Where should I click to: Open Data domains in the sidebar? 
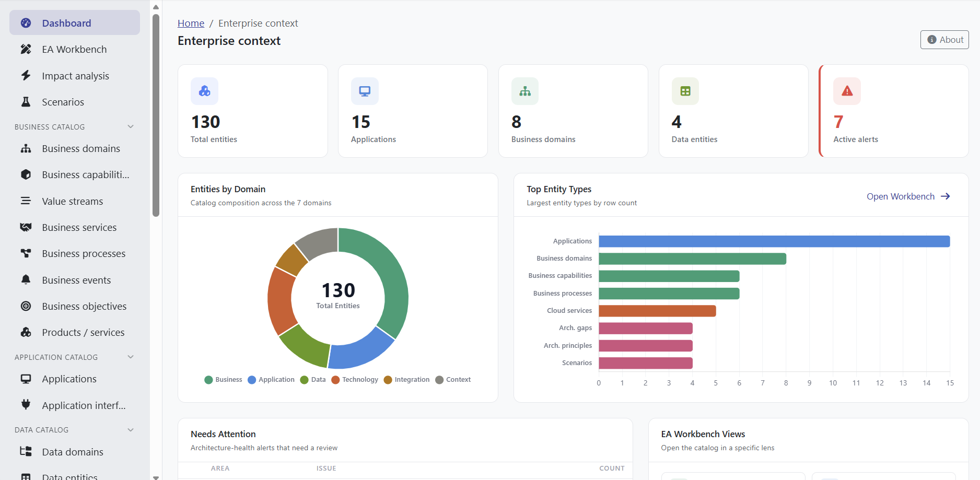tap(75, 452)
